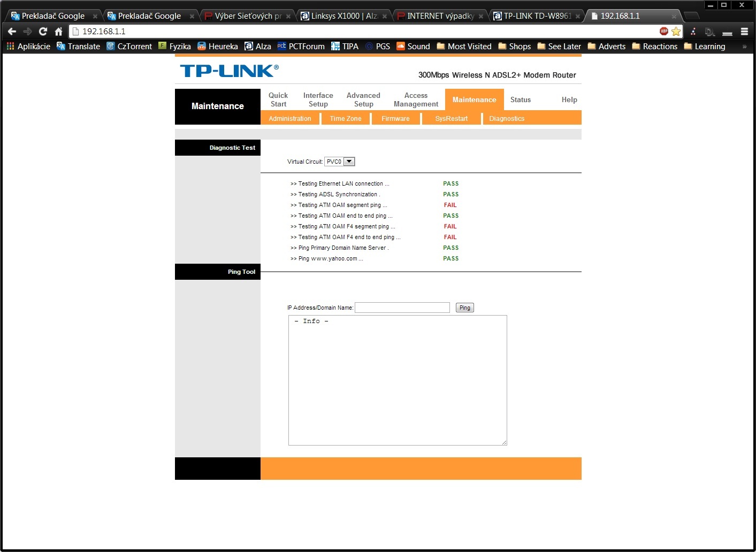The width and height of the screenshot is (756, 552).
Task: Open the Aplikácie apps shortcut
Action: click(x=28, y=47)
